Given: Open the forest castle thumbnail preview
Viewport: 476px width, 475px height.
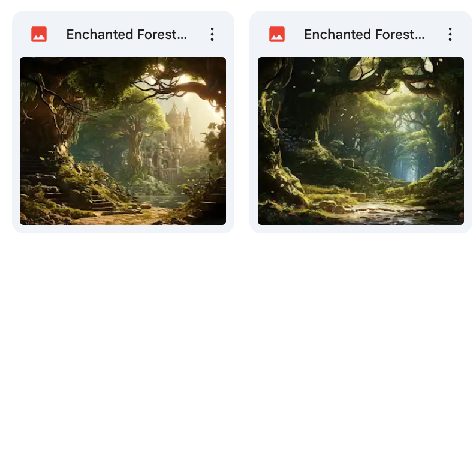Looking at the screenshot, I should click(x=123, y=141).
